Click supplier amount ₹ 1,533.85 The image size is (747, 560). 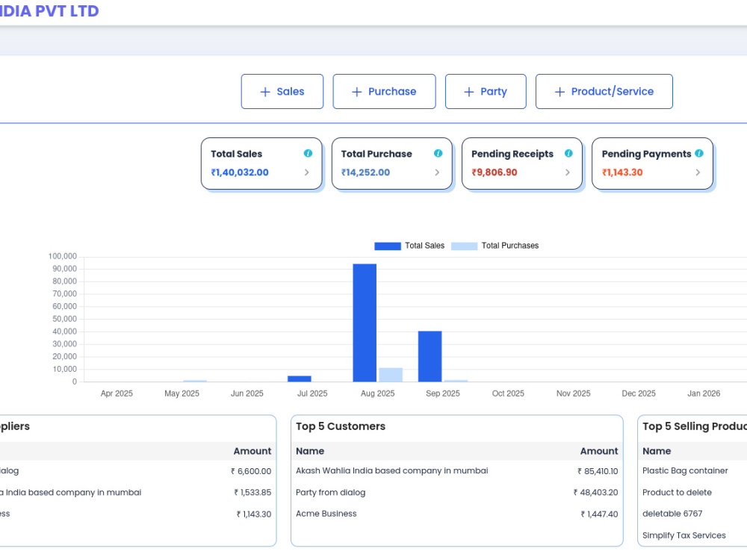coord(252,493)
